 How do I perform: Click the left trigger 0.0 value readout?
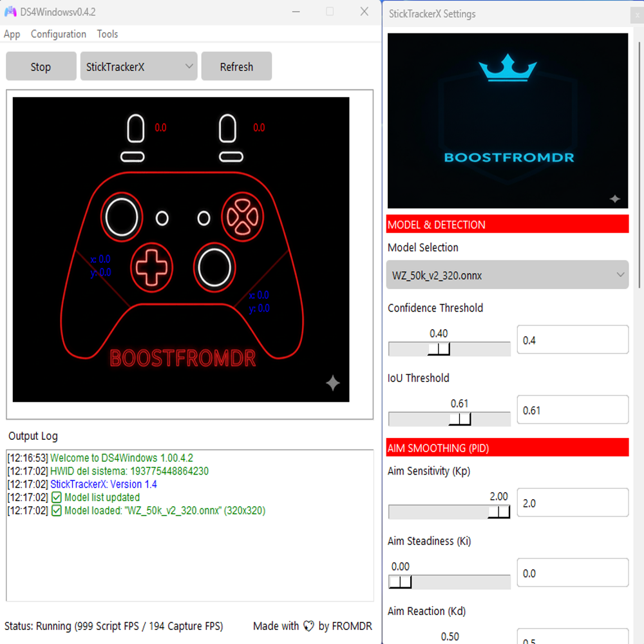(x=160, y=128)
